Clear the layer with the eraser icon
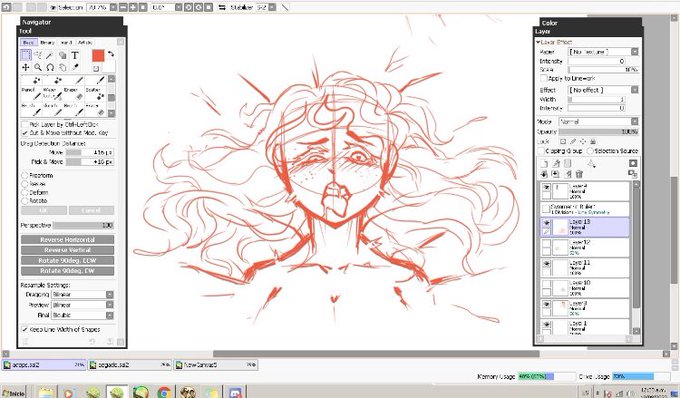This screenshot has height=398, width=680. click(567, 174)
